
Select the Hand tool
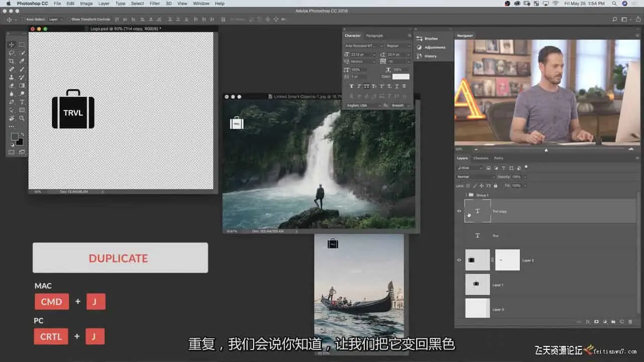[12, 118]
